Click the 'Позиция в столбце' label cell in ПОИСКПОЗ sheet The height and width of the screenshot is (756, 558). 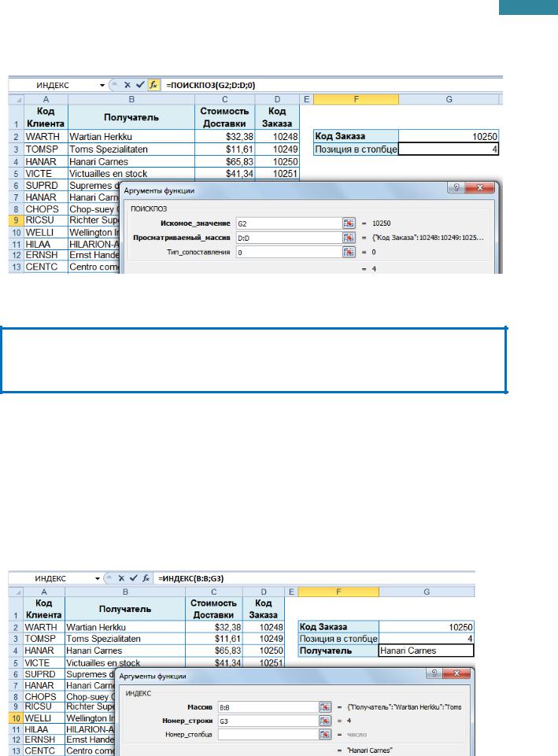coord(356,149)
